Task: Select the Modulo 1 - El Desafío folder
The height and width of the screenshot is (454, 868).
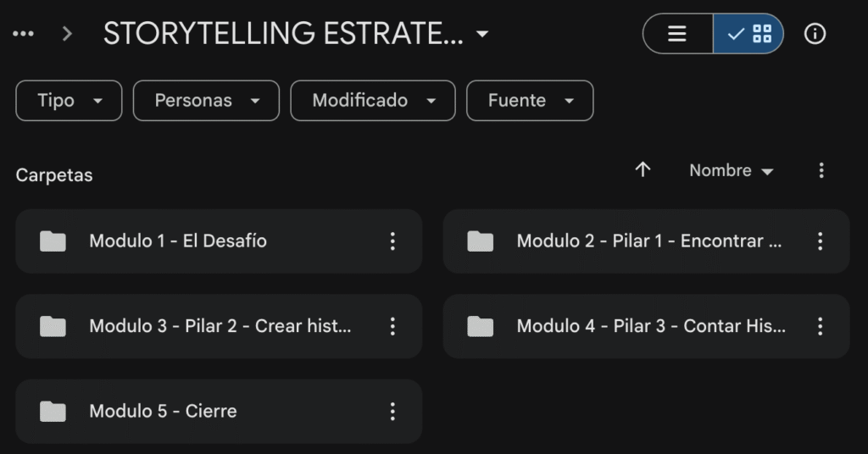Action: pyautogui.click(x=178, y=241)
